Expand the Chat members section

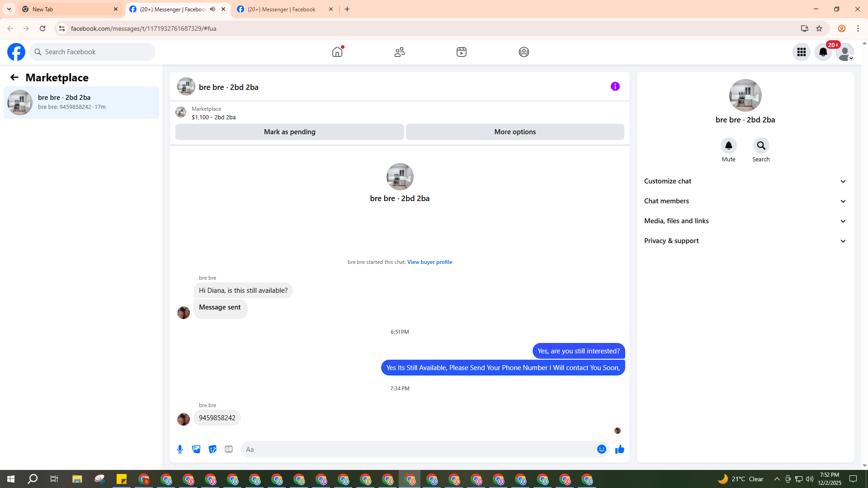tap(745, 201)
